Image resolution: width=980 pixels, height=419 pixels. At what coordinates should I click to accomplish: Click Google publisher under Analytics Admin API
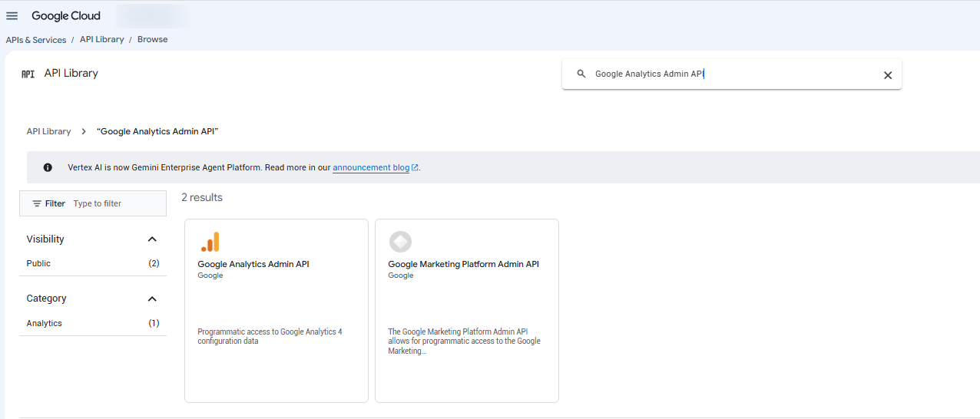[210, 275]
